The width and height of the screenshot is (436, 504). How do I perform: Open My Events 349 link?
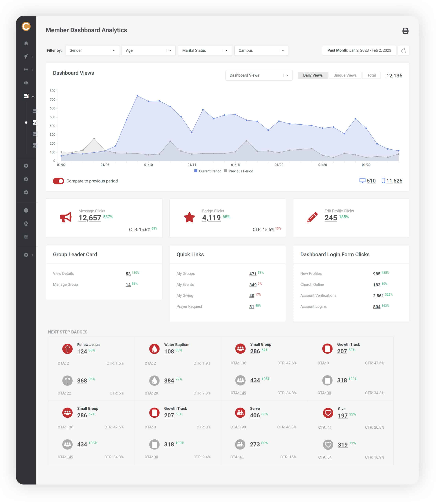click(253, 285)
